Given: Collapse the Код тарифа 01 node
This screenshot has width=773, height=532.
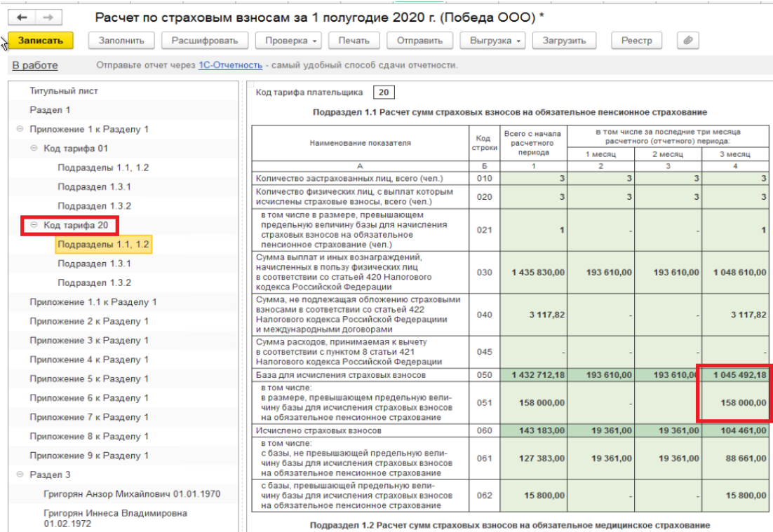Looking at the screenshot, I should [34, 149].
